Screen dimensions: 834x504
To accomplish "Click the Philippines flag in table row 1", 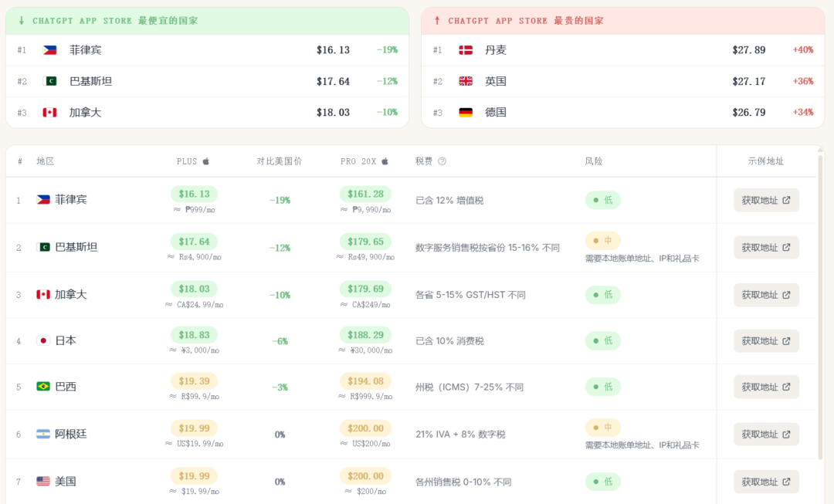I will coord(43,199).
